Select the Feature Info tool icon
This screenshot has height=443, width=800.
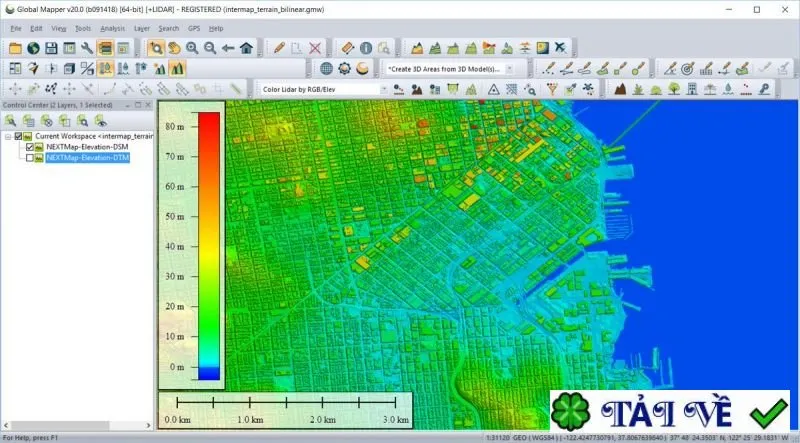coord(366,48)
